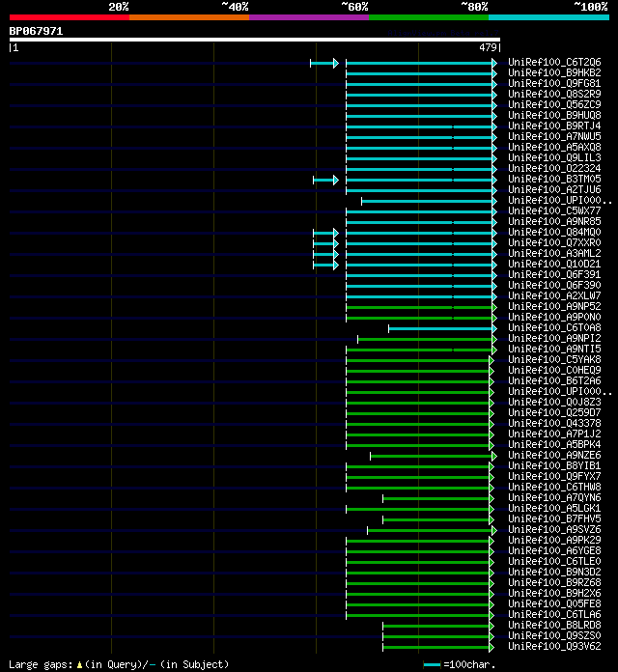Select hit label UniRef100_A9NPI2
This screenshot has width=618, height=672.
(554, 338)
